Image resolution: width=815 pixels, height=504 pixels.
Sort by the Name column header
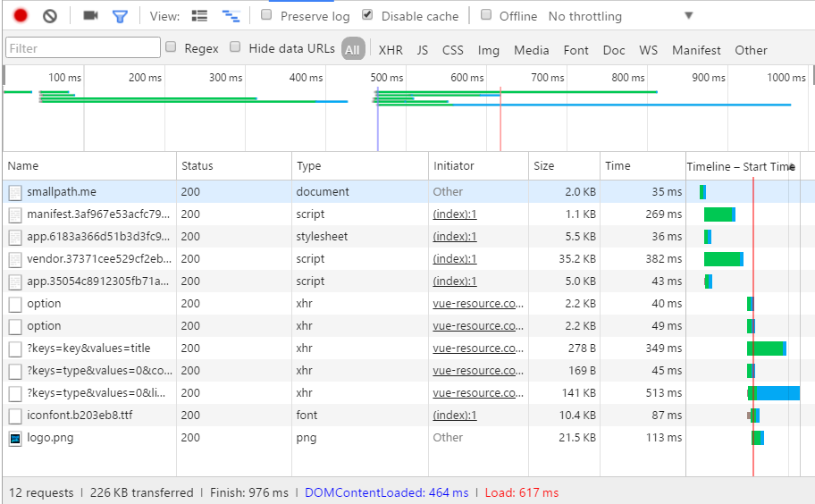(x=89, y=165)
